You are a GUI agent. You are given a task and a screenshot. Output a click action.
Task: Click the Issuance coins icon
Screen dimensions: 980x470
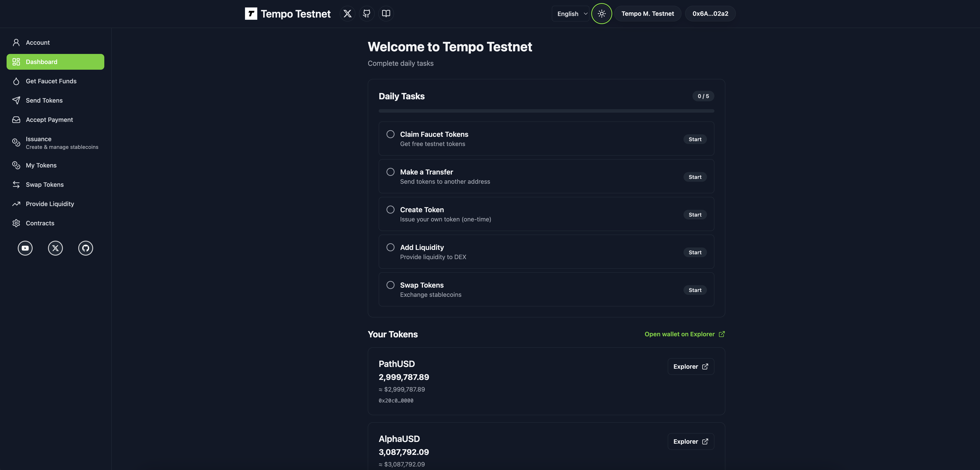coord(16,143)
